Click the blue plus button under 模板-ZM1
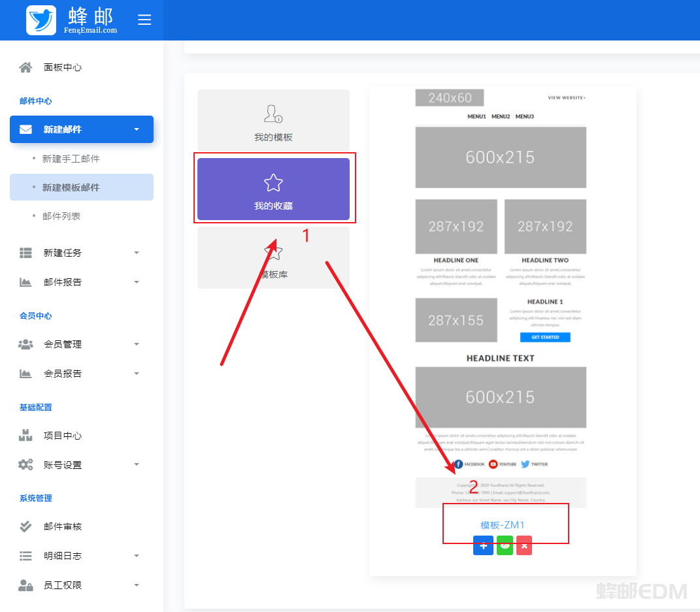This screenshot has width=700, height=612. pyautogui.click(x=483, y=545)
